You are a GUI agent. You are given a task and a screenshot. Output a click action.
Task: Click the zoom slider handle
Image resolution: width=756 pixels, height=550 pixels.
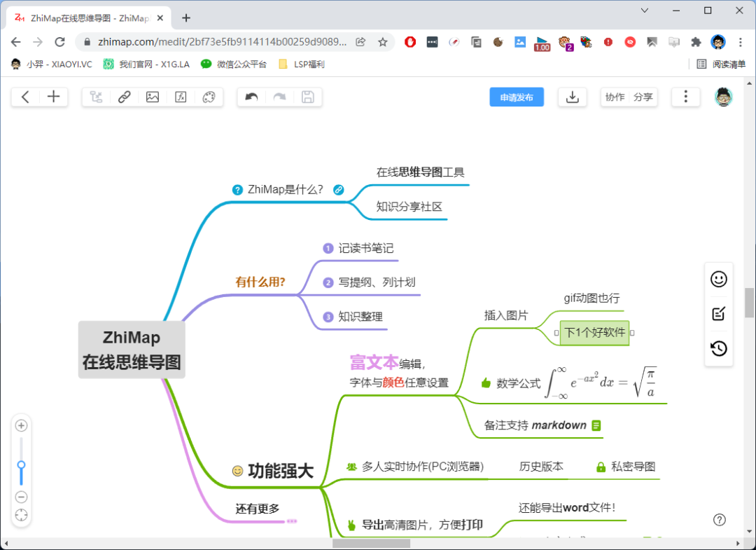tap(22, 465)
